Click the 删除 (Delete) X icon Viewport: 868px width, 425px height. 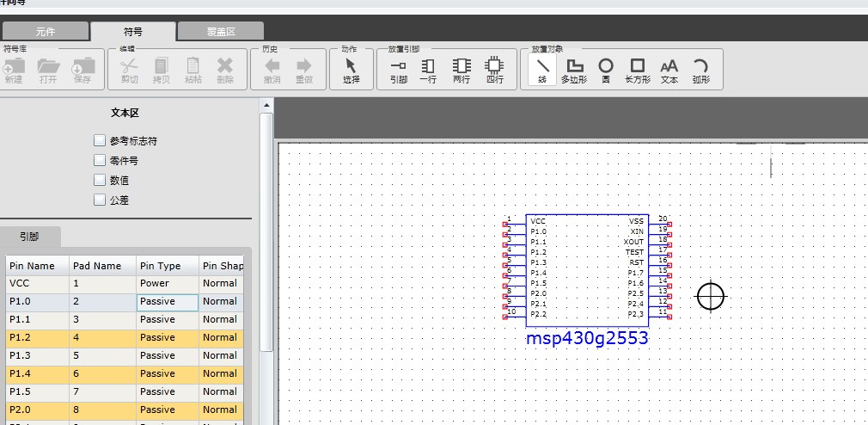(225, 66)
